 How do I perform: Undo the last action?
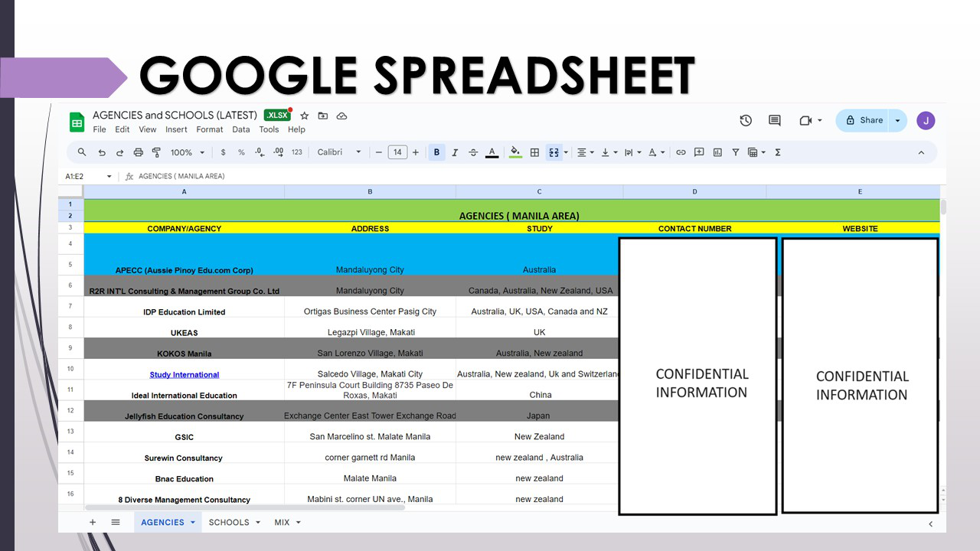[x=102, y=152]
